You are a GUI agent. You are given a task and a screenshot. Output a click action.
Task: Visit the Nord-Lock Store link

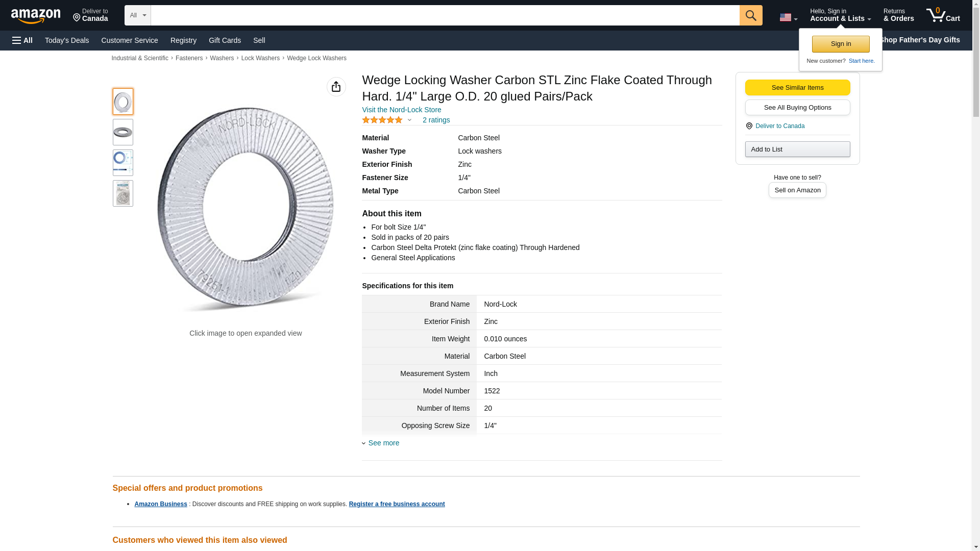pos(401,110)
